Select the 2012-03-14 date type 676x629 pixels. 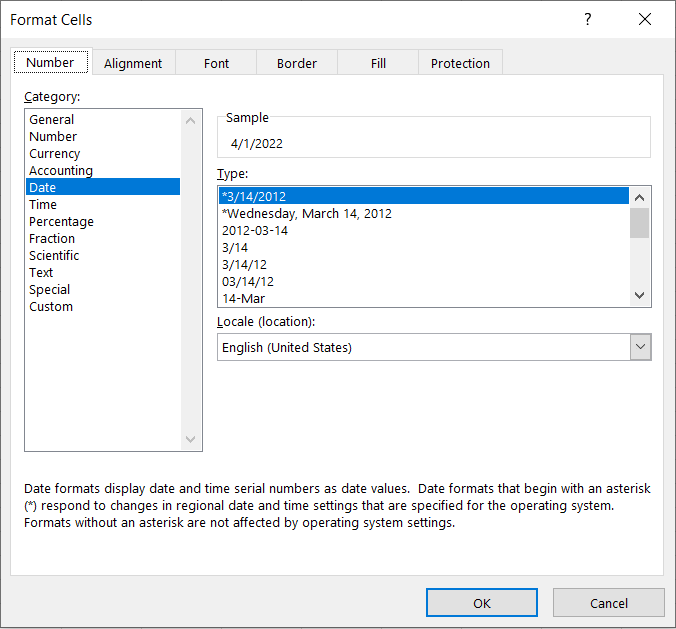coord(255,230)
